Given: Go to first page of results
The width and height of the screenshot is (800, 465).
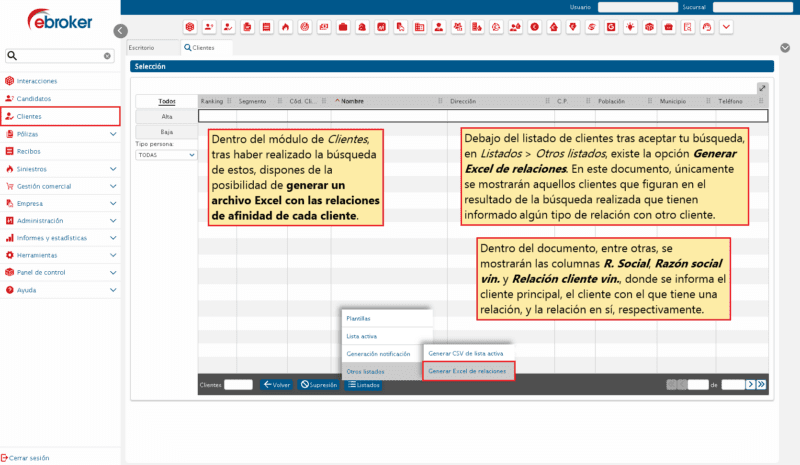Looking at the screenshot, I should [x=671, y=384].
